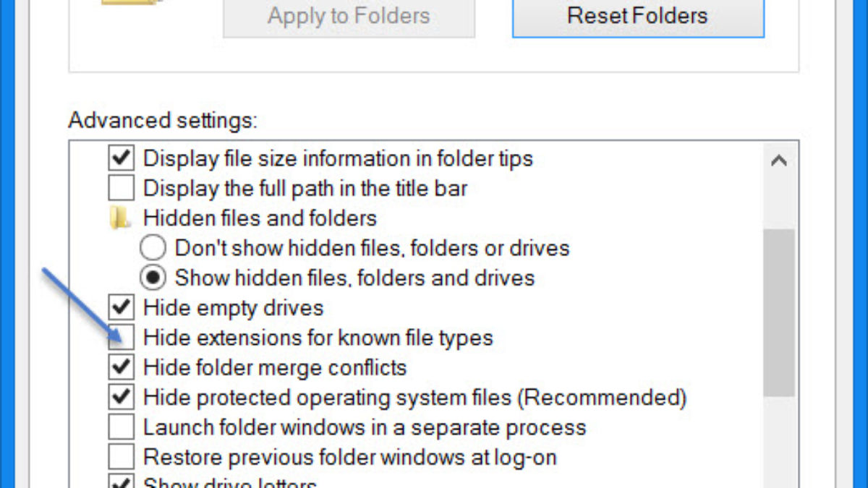
Task: Toggle Hide protected operating system files
Action: coord(122,397)
